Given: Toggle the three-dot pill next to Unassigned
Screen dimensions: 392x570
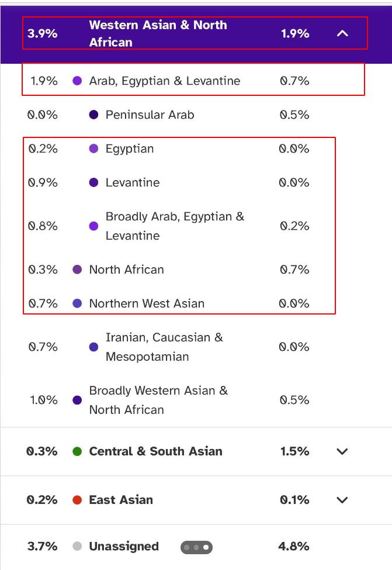Looking at the screenshot, I should pyautogui.click(x=196, y=547).
